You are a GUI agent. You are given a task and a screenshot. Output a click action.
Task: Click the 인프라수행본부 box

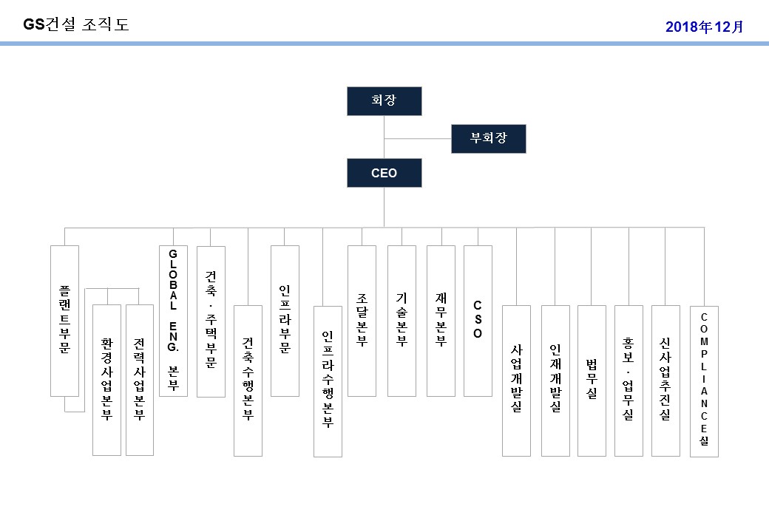[328, 381]
